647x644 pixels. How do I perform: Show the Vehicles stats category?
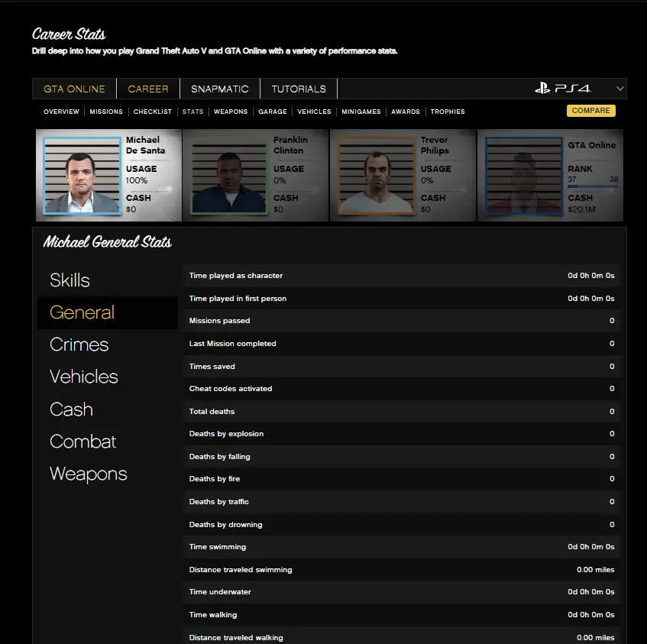84,377
